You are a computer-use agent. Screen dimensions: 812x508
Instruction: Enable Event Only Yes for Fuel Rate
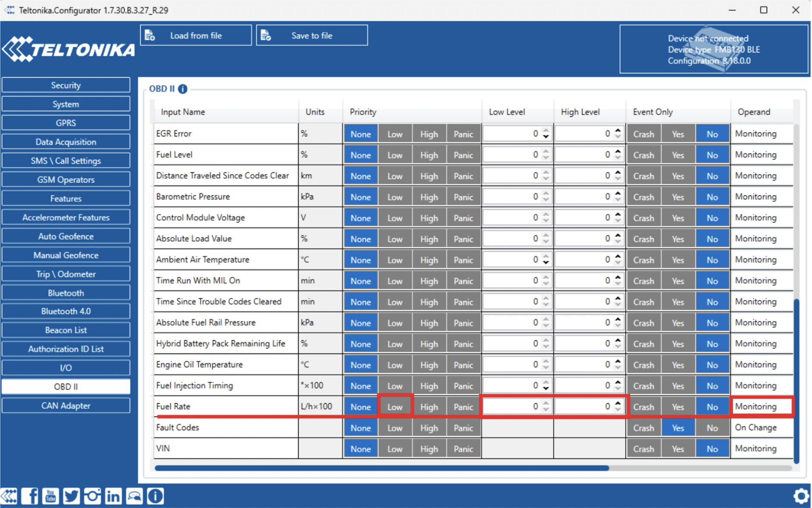coord(678,407)
